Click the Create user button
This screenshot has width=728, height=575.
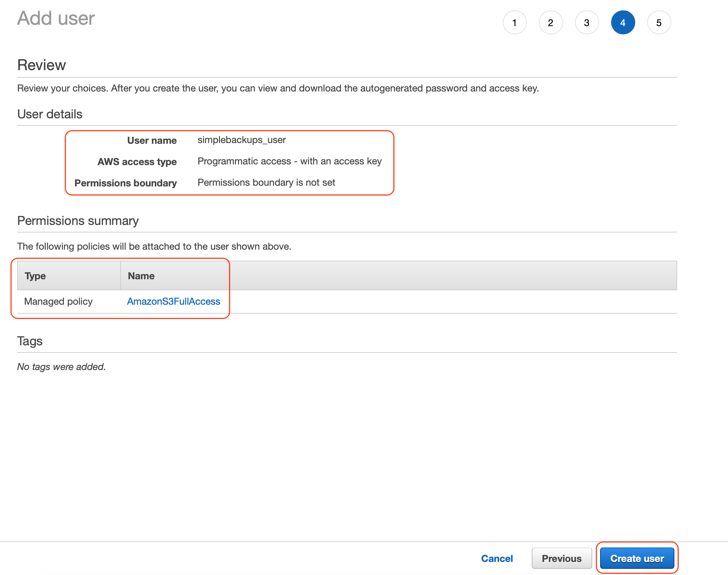637,558
